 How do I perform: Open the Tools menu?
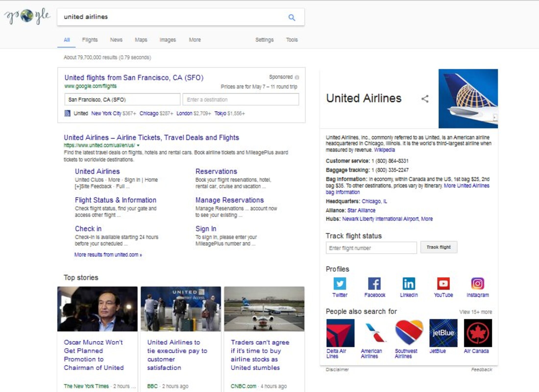(292, 40)
